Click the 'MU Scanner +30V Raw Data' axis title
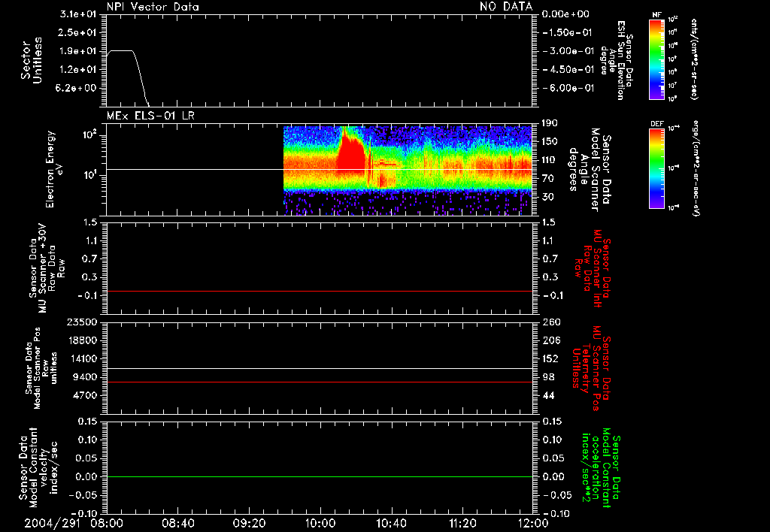The width and height of the screenshot is (770, 532). [x=47, y=268]
